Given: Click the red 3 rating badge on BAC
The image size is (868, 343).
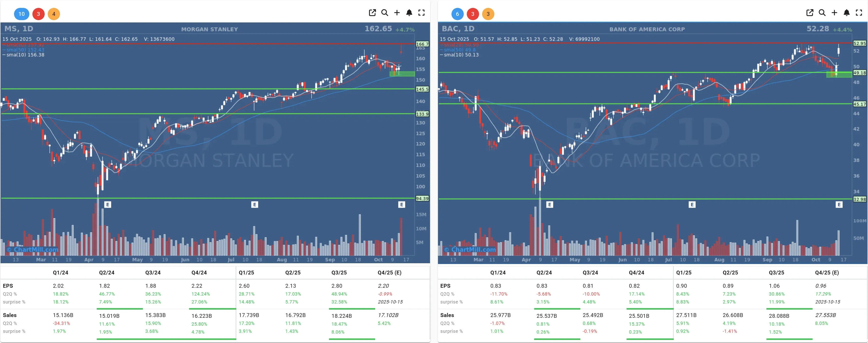Looking at the screenshot, I should coord(473,14).
